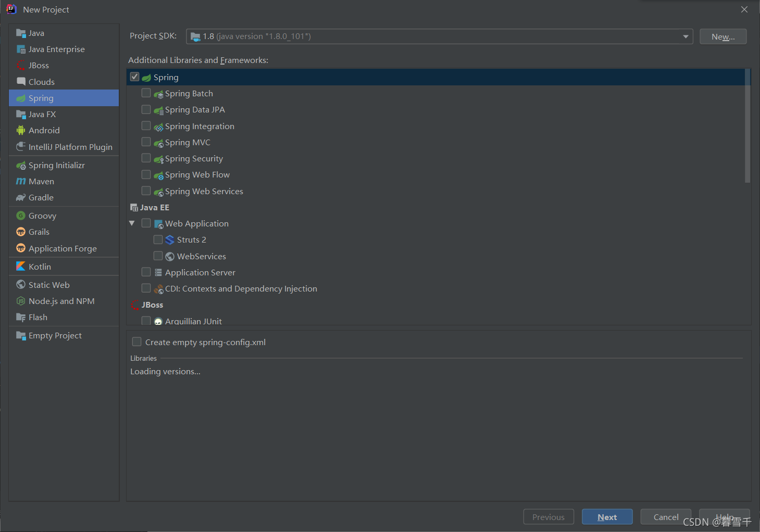Image resolution: width=760 pixels, height=532 pixels.
Task: Tick the Struts 2 checkbox
Action: point(158,239)
